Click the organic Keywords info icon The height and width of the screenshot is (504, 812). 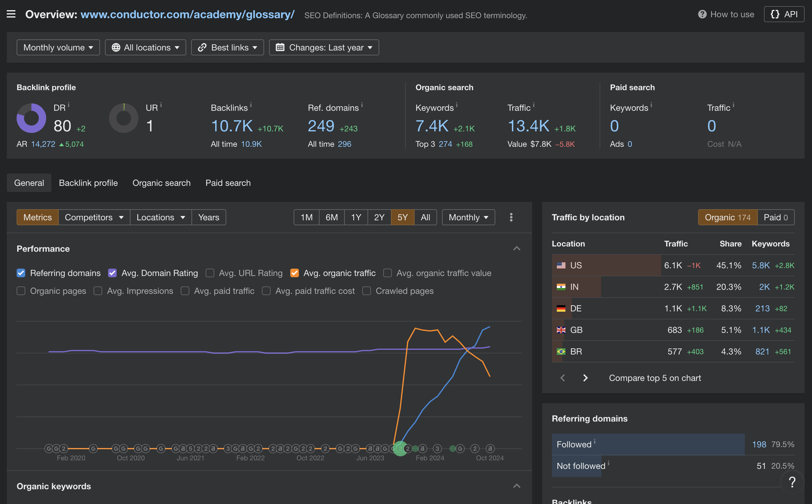(456, 105)
